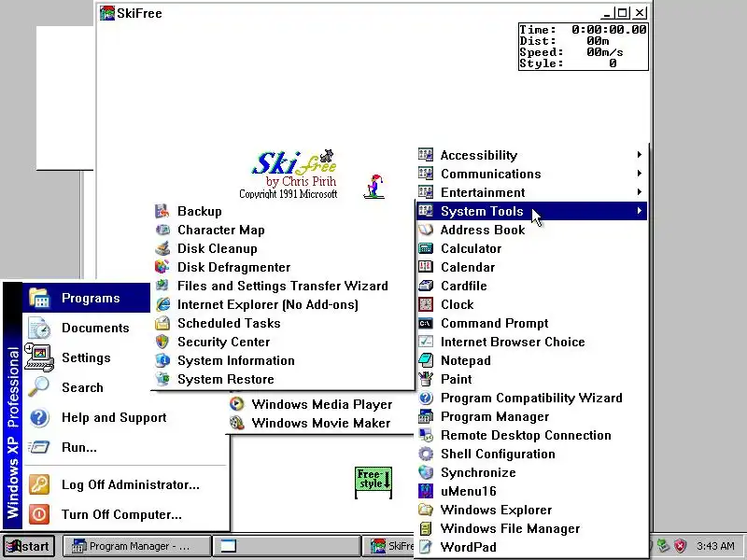Expand the Communications submenu arrow
Screen dimensions: 747x560
639,173
